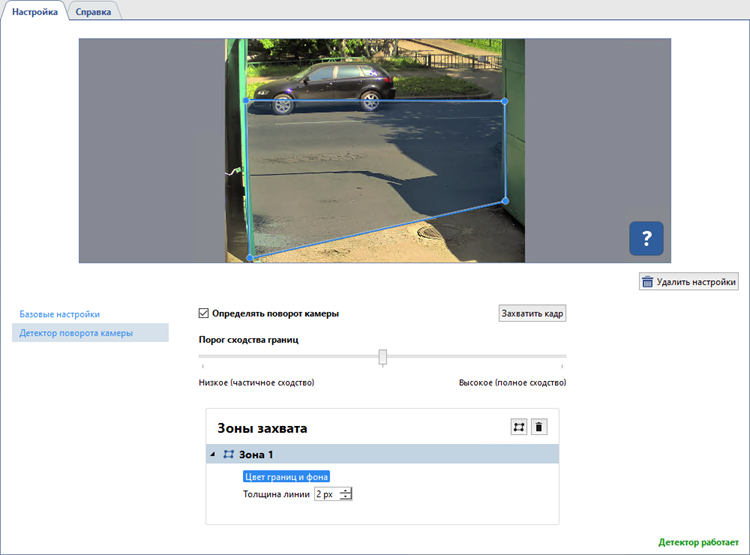Click the bottom-left vertex of the zone polygon

pyautogui.click(x=250, y=258)
